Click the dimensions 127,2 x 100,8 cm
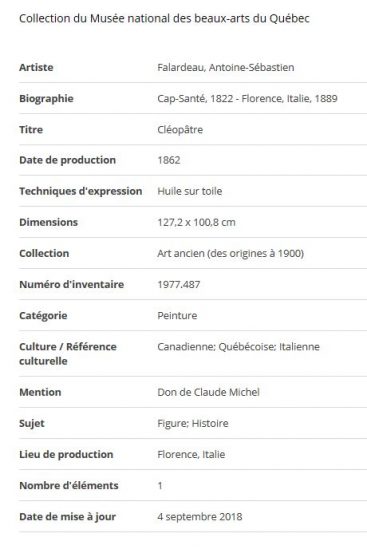 click(196, 222)
